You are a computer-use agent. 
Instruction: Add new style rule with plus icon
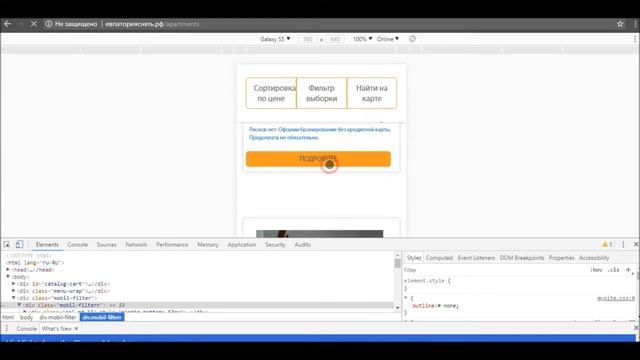(629, 270)
